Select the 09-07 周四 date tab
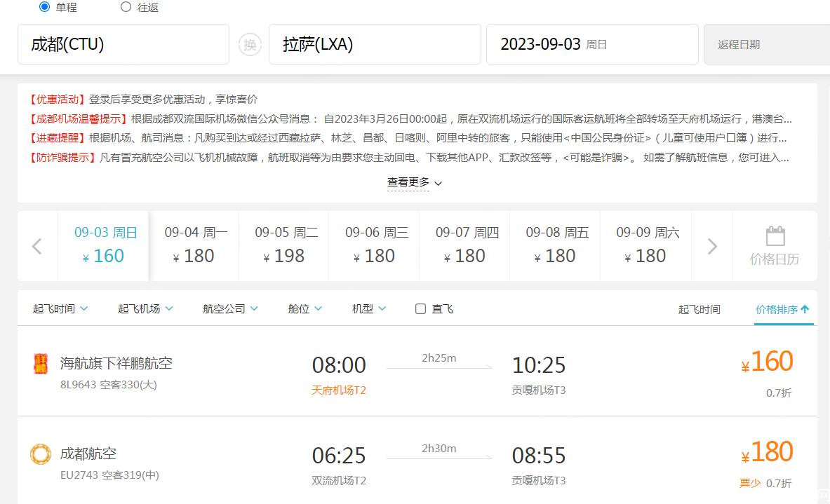 coord(465,246)
